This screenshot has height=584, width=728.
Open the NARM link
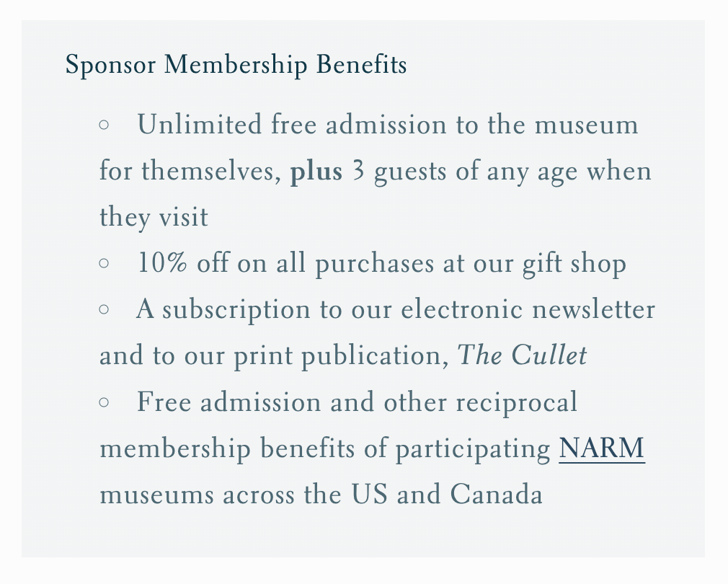(602, 448)
